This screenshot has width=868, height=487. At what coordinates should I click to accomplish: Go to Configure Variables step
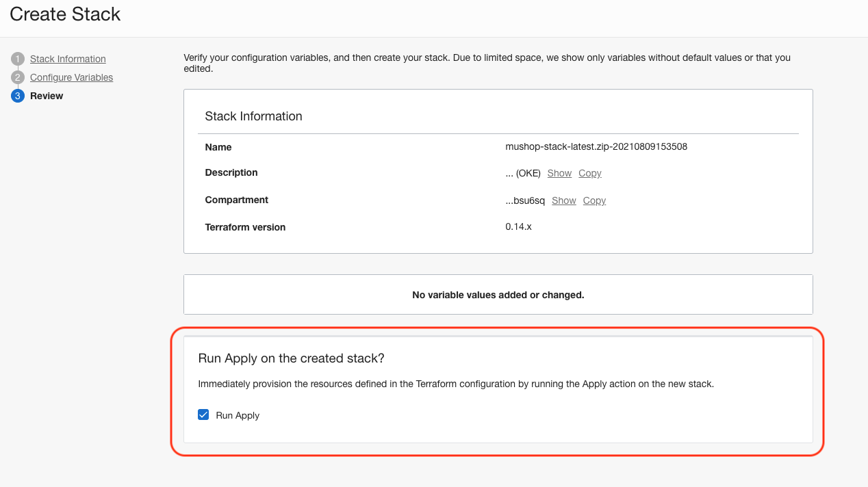point(71,77)
